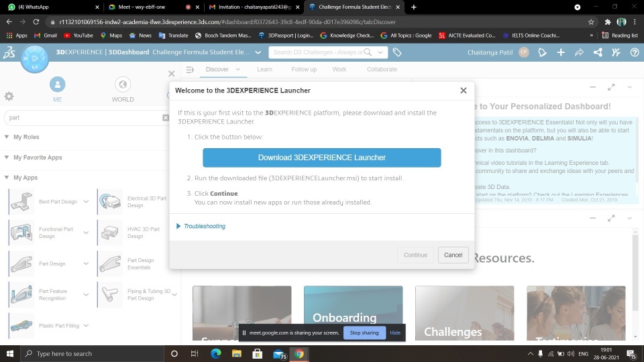Image resolution: width=644 pixels, height=362 pixels.
Task: Launch Plastic Part Filling app
Action: tap(21, 326)
